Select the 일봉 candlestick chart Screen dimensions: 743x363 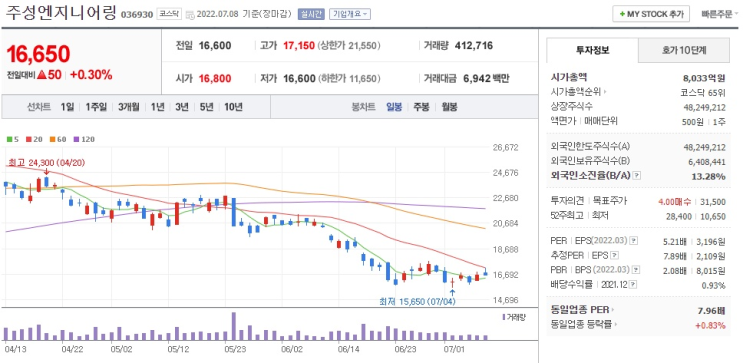click(x=394, y=107)
